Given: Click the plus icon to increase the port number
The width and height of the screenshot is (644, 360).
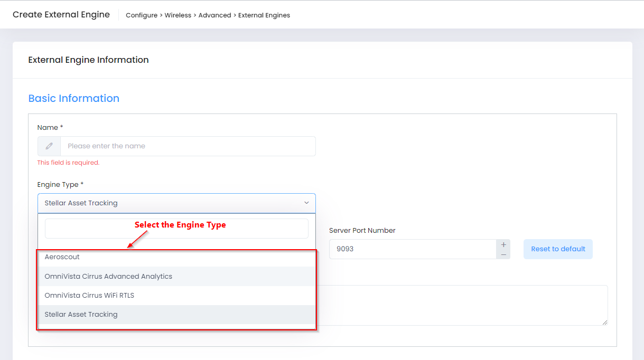Looking at the screenshot, I should point(503,244).
